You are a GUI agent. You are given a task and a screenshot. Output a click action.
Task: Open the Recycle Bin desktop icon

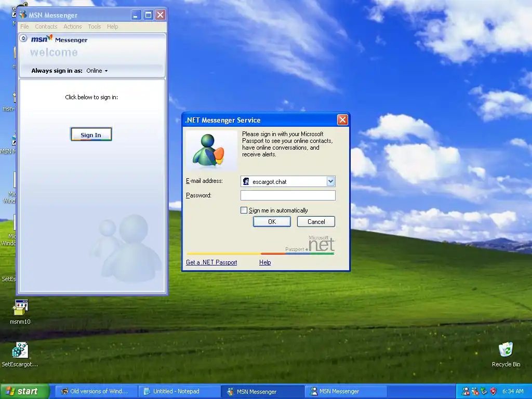pos(506,354)
